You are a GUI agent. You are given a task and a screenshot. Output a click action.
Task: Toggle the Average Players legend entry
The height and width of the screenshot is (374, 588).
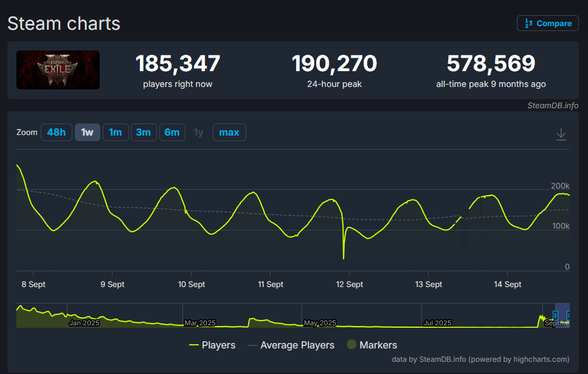[291, 345]
